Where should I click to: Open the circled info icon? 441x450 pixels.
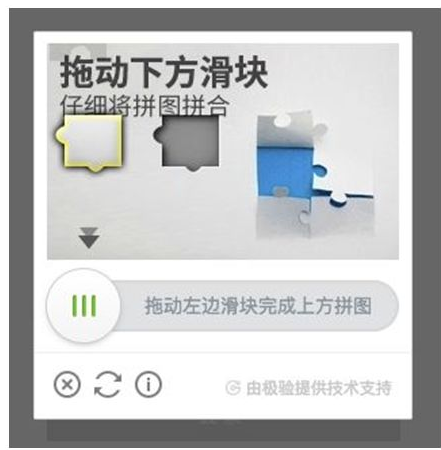[148, 385]
